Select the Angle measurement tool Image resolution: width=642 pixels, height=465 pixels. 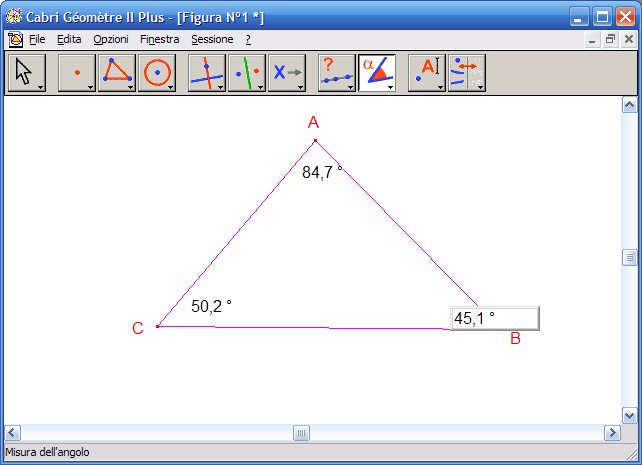point(377,73)
